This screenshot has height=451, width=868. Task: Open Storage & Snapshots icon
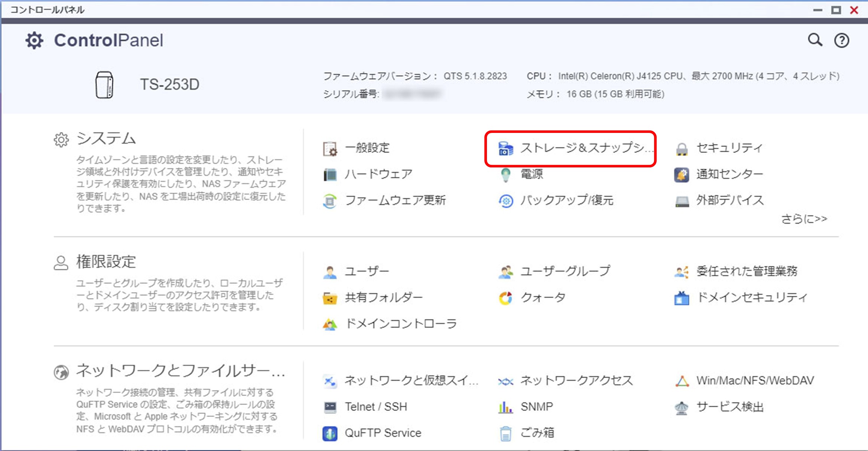pos(505,148)
